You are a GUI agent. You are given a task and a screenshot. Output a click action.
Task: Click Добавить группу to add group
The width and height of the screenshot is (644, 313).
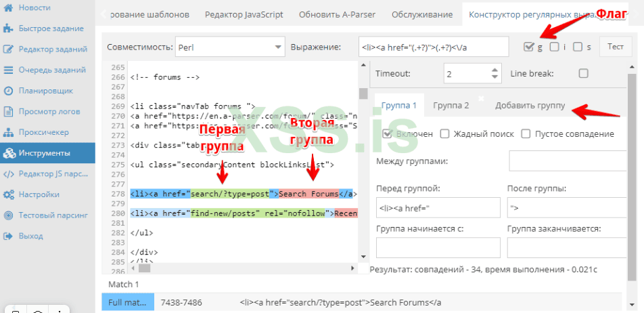pos(530,105)
